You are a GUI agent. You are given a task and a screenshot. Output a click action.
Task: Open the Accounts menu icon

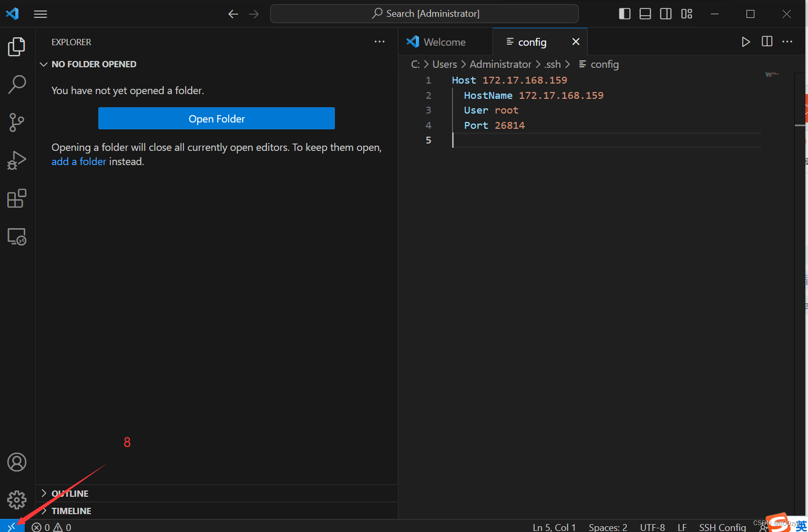17,462
